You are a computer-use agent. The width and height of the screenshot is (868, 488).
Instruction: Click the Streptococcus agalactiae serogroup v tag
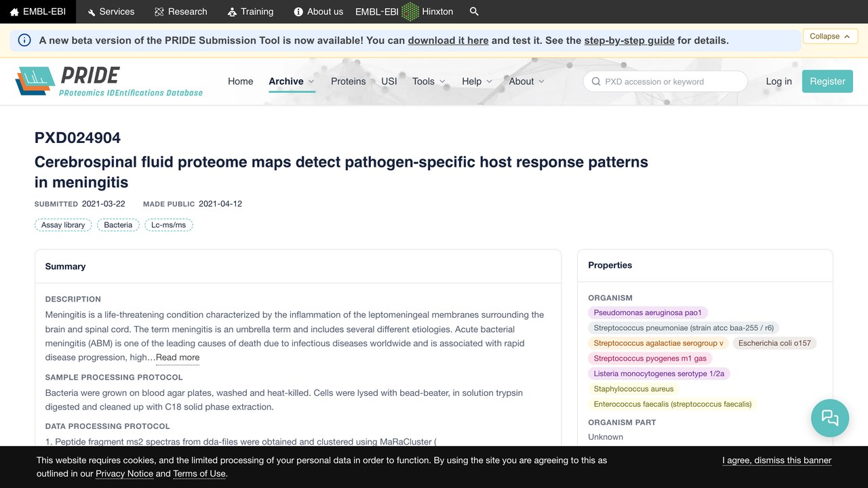click(658, 343)
